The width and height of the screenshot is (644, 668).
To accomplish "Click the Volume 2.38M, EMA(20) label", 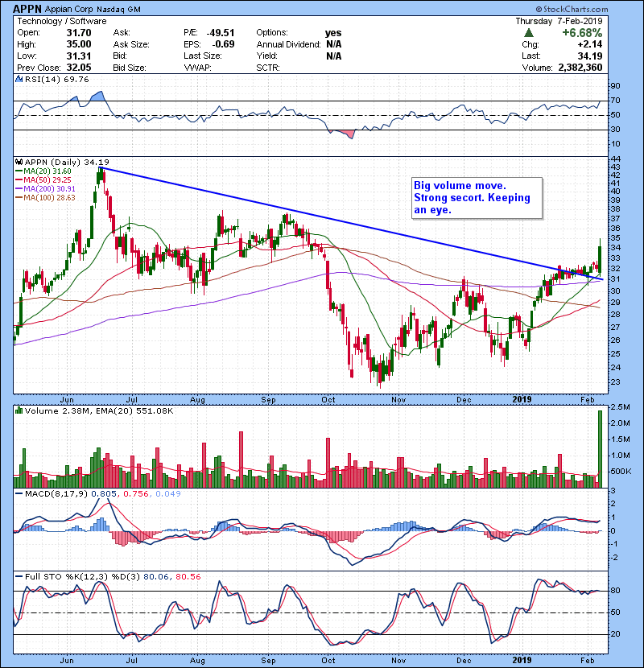I will [99, 410].
